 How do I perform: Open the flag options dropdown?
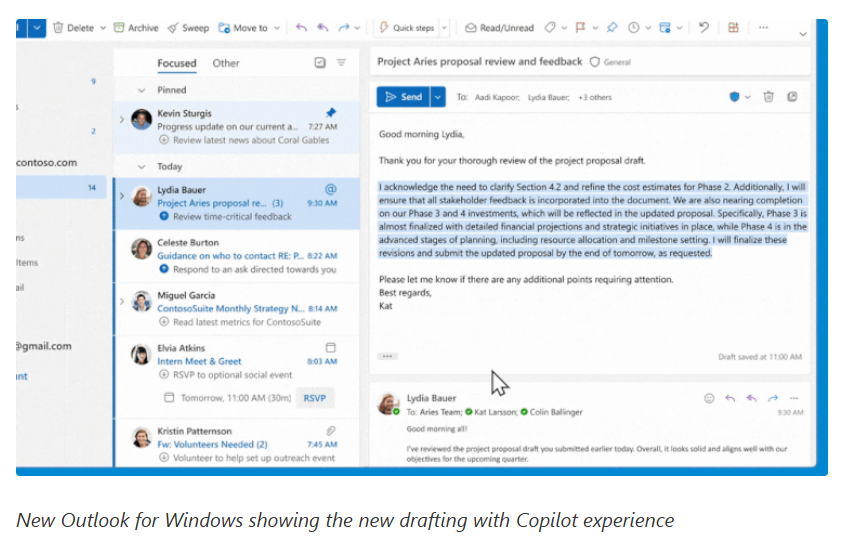coord(595,28)
